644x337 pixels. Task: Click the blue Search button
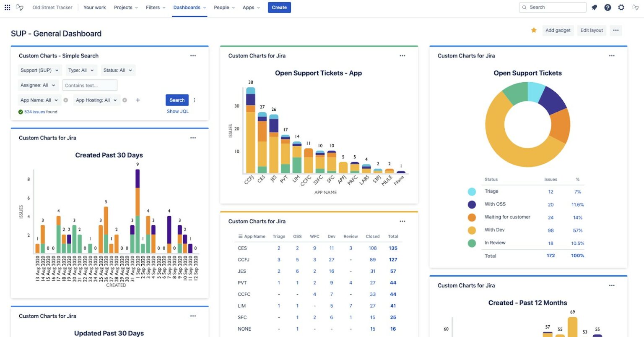click(x=177, y=100)
